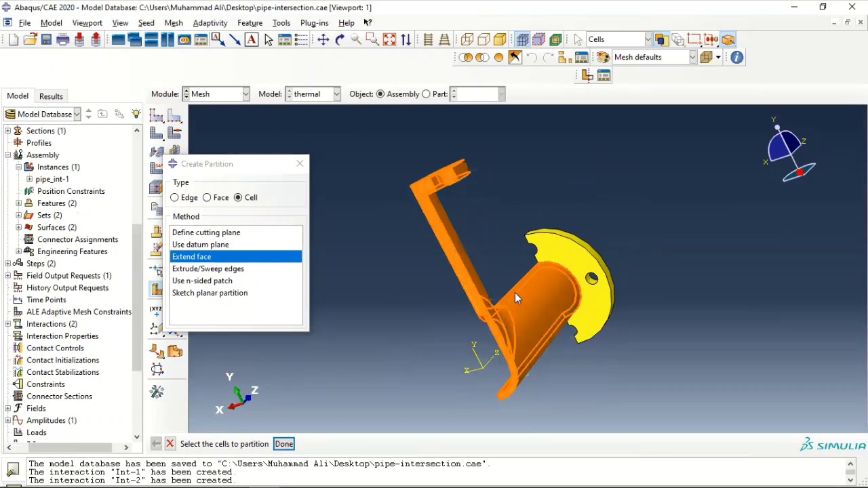Select shaded render style icon
Image resolution: width=868 pixels, height=488 pixels.
pyautogui.click(x=500, y=39)
